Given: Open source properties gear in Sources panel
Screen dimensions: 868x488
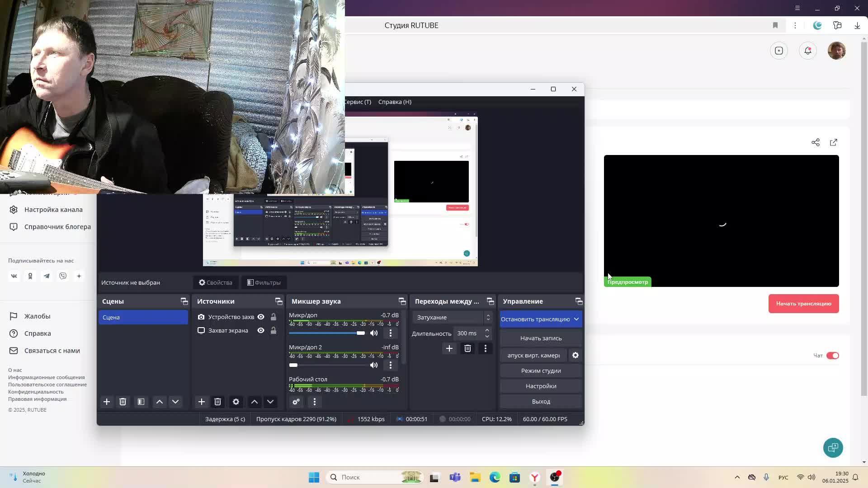Looking at the screenshot, I should [x=236, y=402].
